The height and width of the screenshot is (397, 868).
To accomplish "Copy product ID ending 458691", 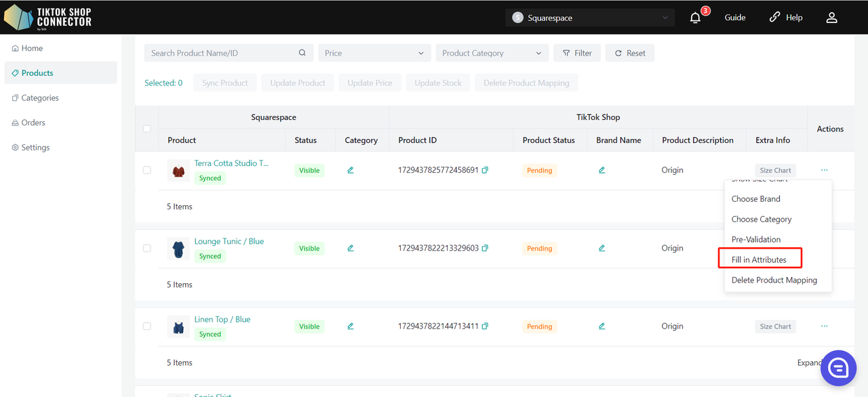I will 485,170.
